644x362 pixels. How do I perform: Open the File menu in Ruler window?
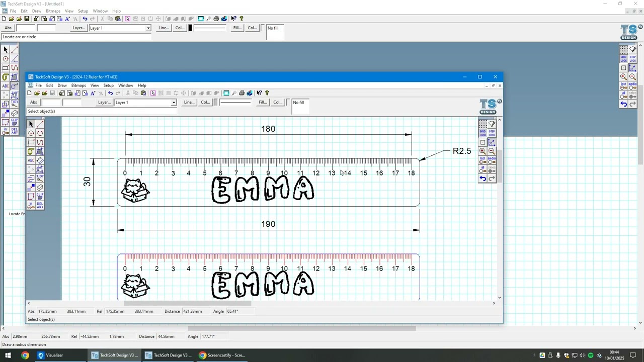[x=38, y=85]
